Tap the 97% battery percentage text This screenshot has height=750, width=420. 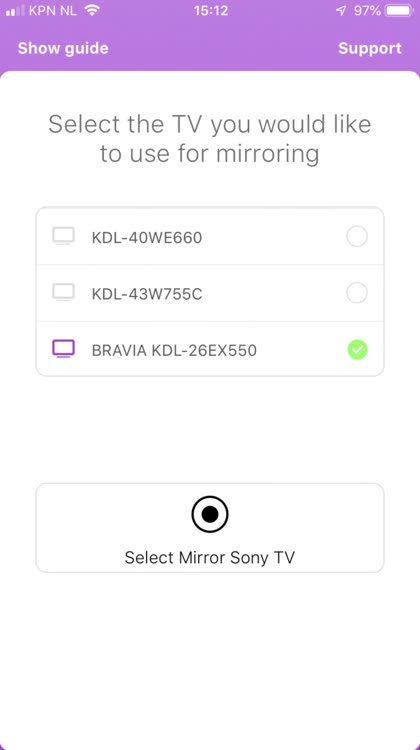click(x=367, y=11)
